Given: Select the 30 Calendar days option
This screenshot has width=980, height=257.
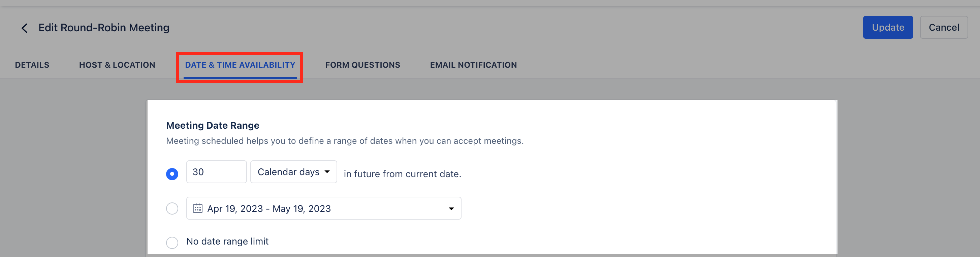Looking at the screenshot, I should pyautogui.click(x=172, y=174).
